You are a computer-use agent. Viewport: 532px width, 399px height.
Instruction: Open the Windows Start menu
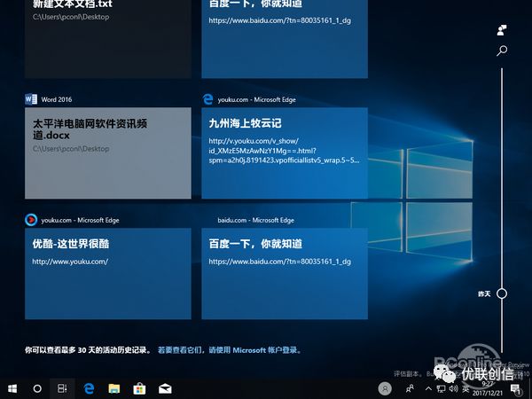coord(12,388)
